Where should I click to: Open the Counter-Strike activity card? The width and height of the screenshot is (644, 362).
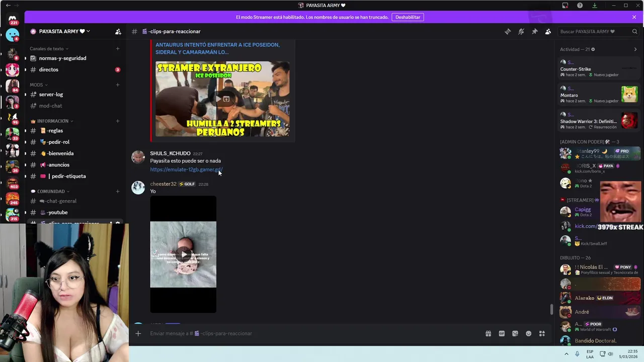tap(599, 68)
